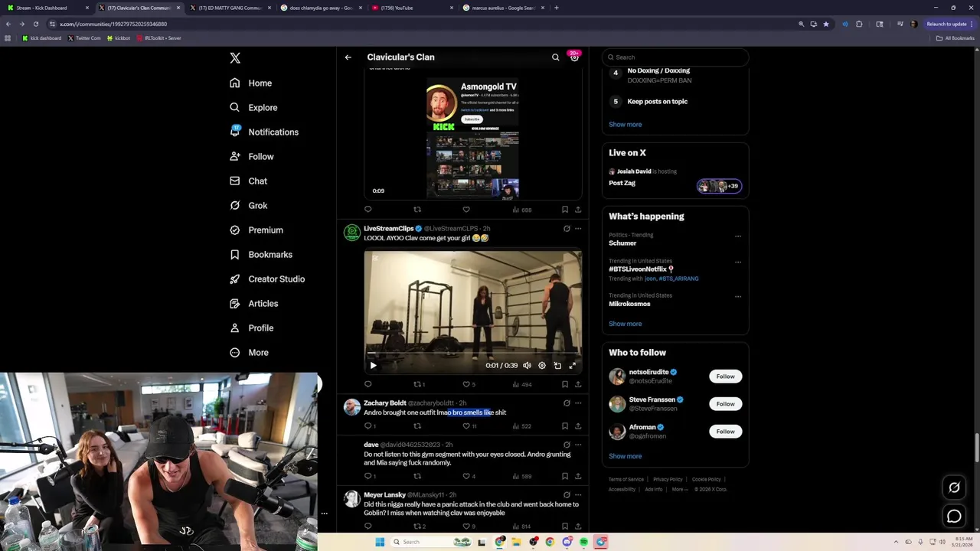980x551 pixels.
Task: Follow Afroman
Action: pyautogui.click(x=725, y=432)
